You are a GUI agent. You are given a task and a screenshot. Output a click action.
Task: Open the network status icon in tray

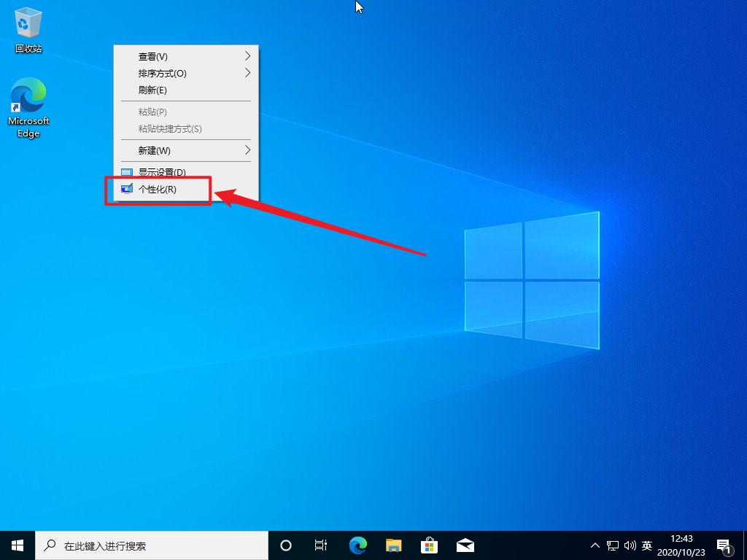click(613, 545)
